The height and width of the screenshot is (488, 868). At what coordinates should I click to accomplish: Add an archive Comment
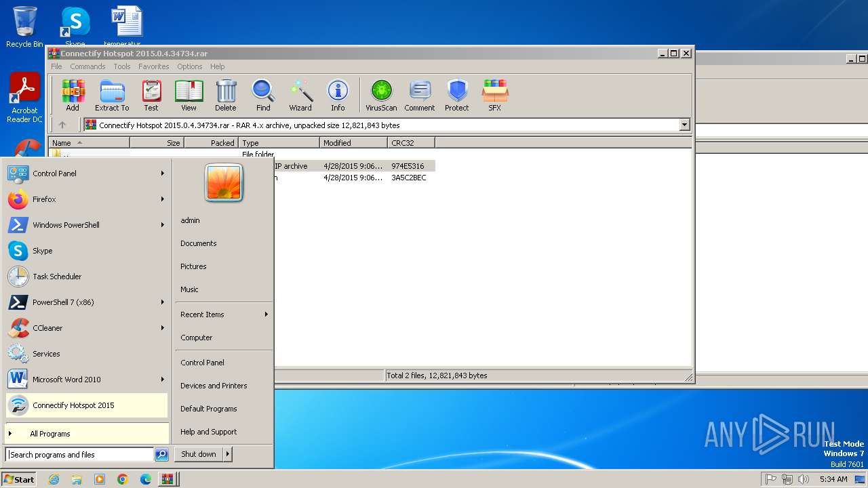420,95
